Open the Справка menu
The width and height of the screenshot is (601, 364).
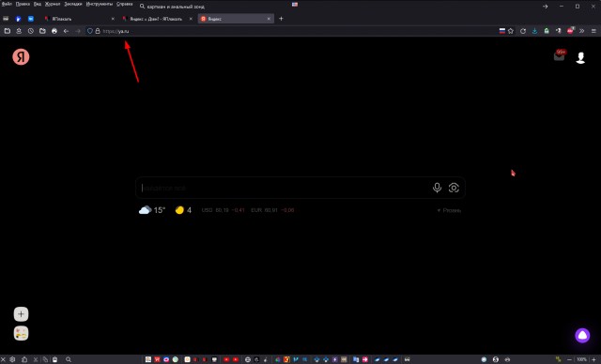(x=125, y=4)
